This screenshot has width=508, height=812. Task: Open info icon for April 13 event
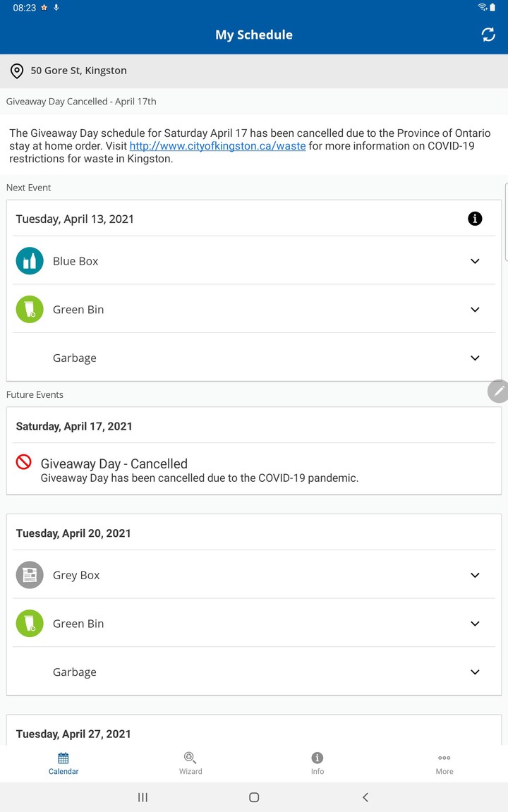click(475, 219)
